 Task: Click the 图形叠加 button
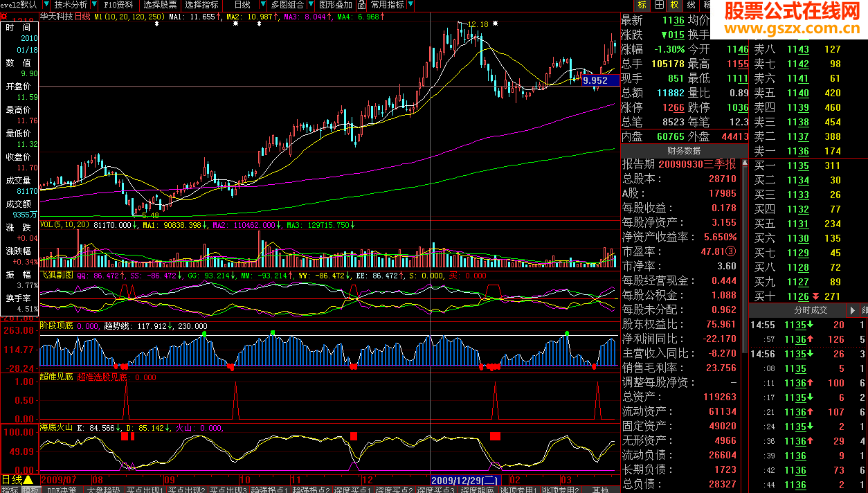point(336,5)
